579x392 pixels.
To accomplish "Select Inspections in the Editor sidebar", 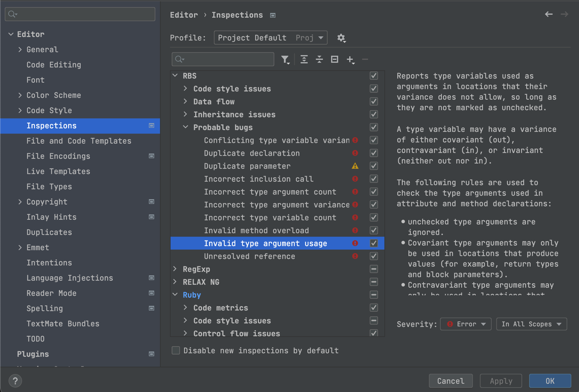I will pos(51,126).
